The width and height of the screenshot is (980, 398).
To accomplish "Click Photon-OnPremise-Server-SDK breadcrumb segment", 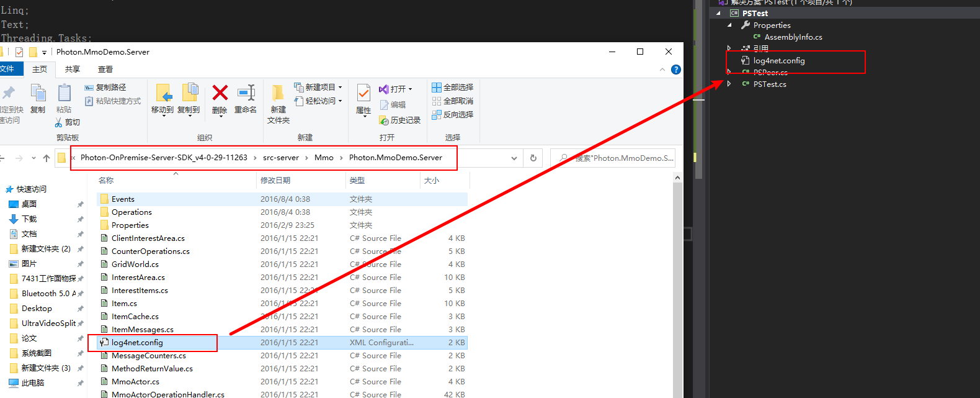I will [164, 158].
